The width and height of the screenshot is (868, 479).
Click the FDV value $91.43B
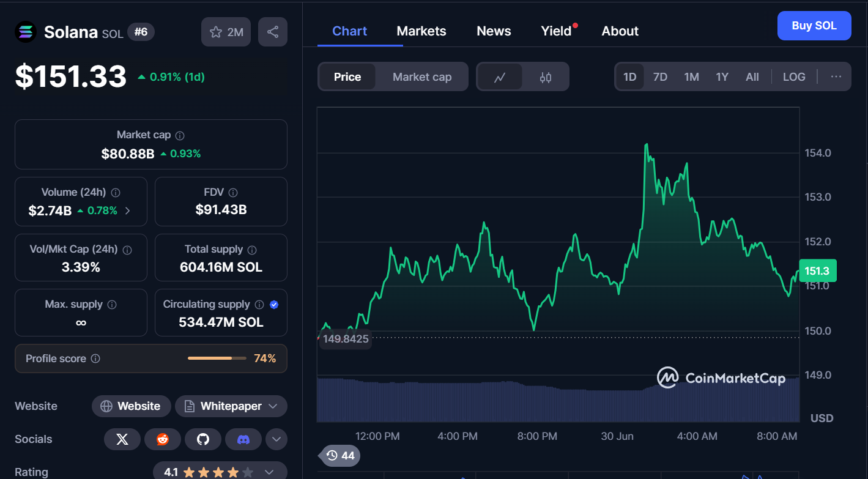(221, 210)
